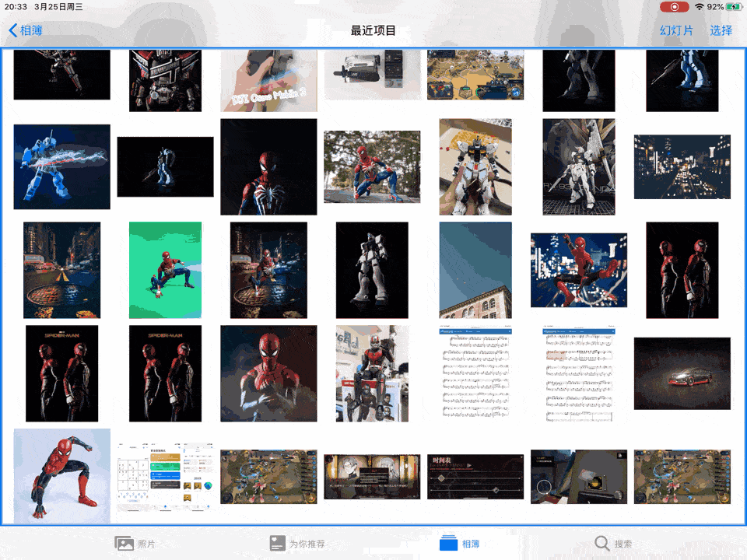Open the gray robot on black background photo

[372, 270]
